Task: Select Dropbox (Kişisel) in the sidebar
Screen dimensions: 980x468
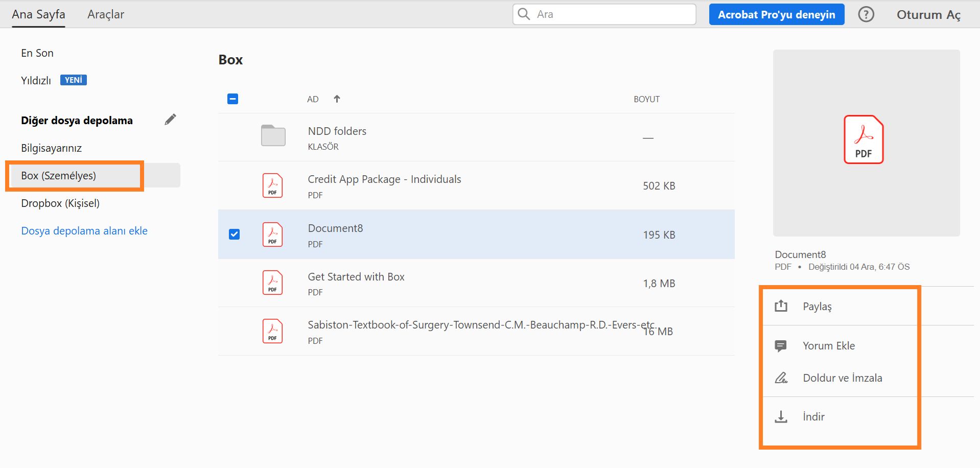Action: click(x=60, y=203)
